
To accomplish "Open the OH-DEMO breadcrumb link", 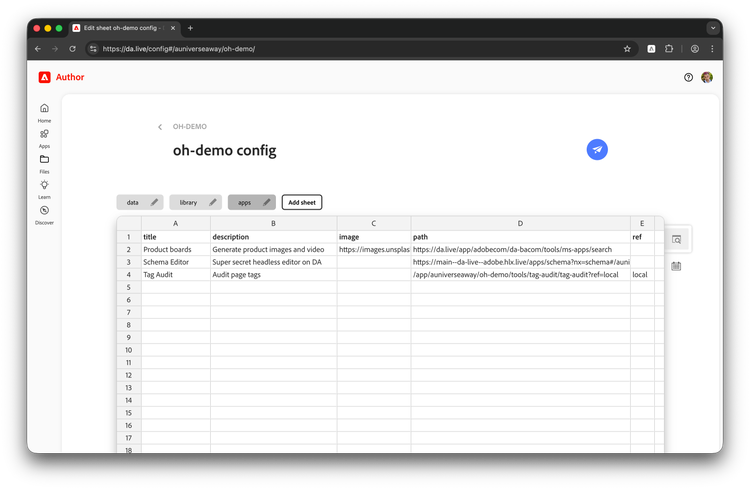I will (190, 127).
